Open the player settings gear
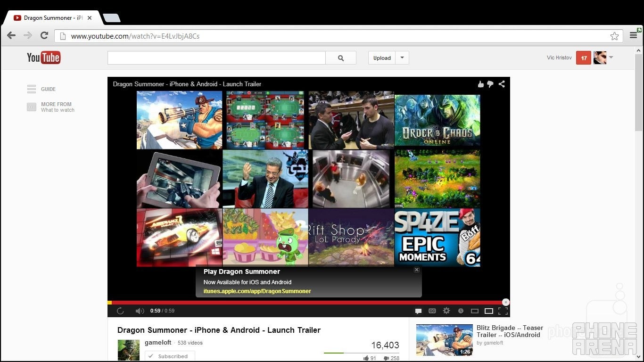This screenshot has width=644, height=362. (x=446, y=311)
